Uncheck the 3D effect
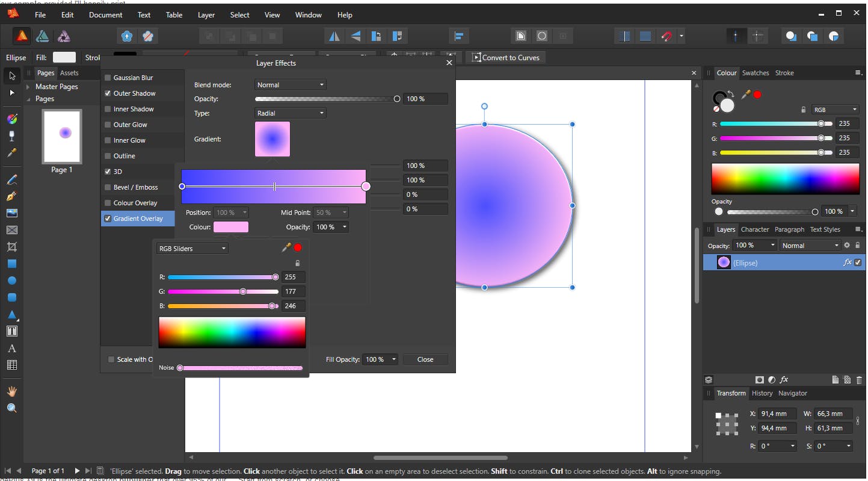868x481 pixels. click(108, 172)
